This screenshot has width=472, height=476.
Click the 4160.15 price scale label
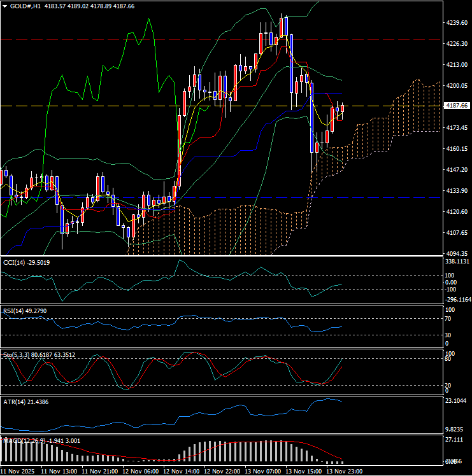(x=455, y=148)
